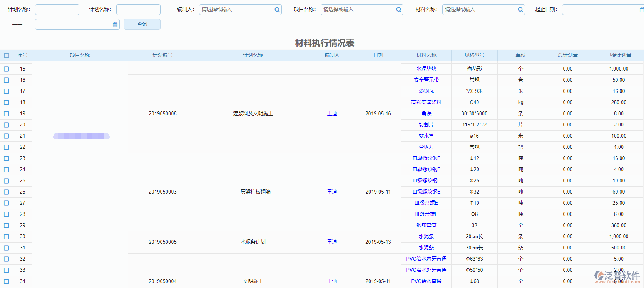Select date cell 2019-05-13
Viewport: 644px width, 288px height.
(378, 242)
